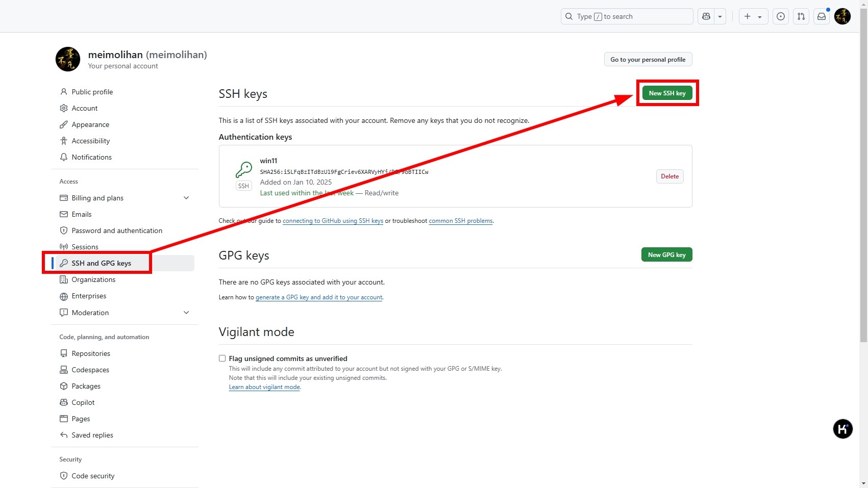Open the create new plus menu
868x488 pixels.
click(753, 16)
